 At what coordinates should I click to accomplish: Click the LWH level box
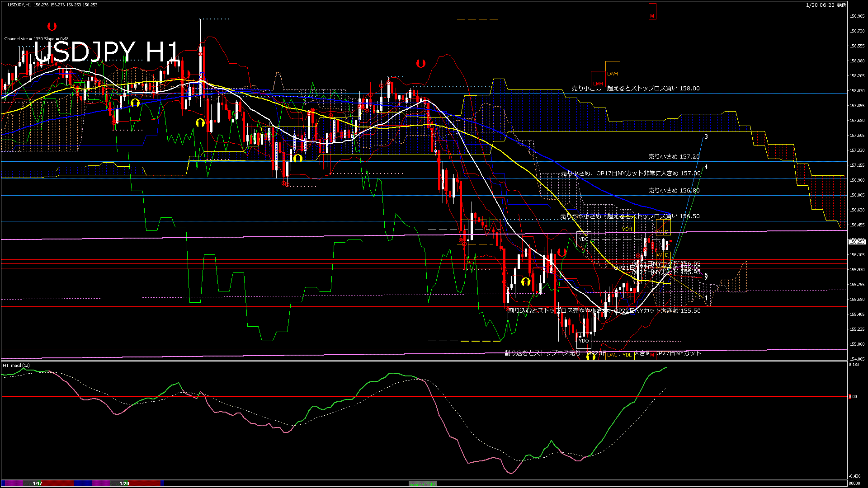[x=613, y=69]
